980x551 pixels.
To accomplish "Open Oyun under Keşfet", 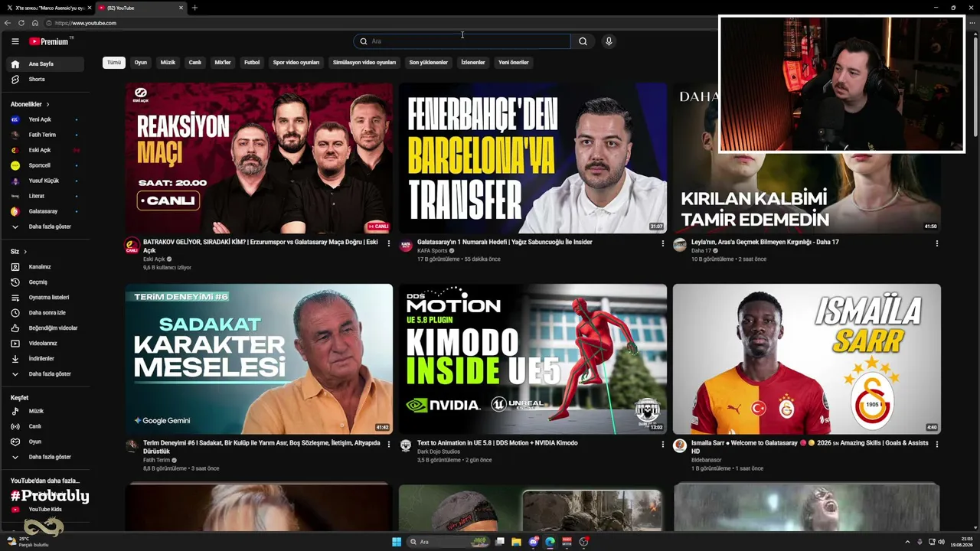I will click(x=46, y=442).
